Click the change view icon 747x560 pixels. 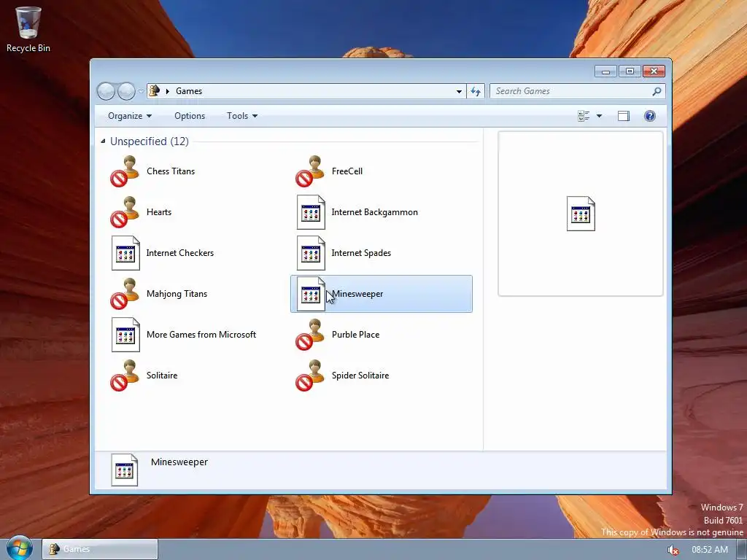click(x=584, y=116)
